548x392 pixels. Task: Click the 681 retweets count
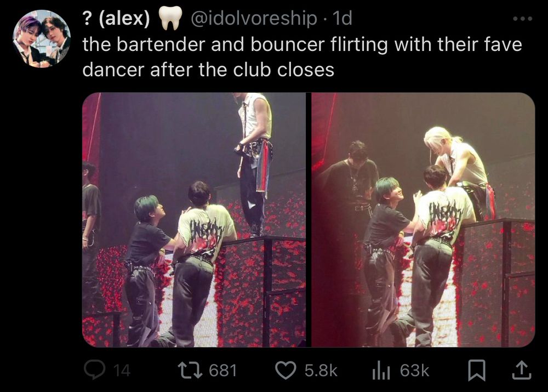tap(223, 370)
